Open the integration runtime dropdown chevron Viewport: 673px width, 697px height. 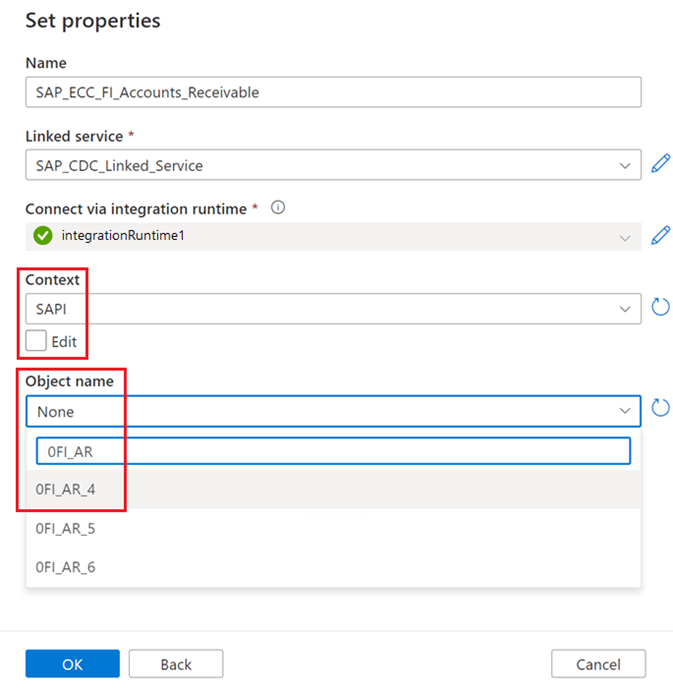click(625, 238)
